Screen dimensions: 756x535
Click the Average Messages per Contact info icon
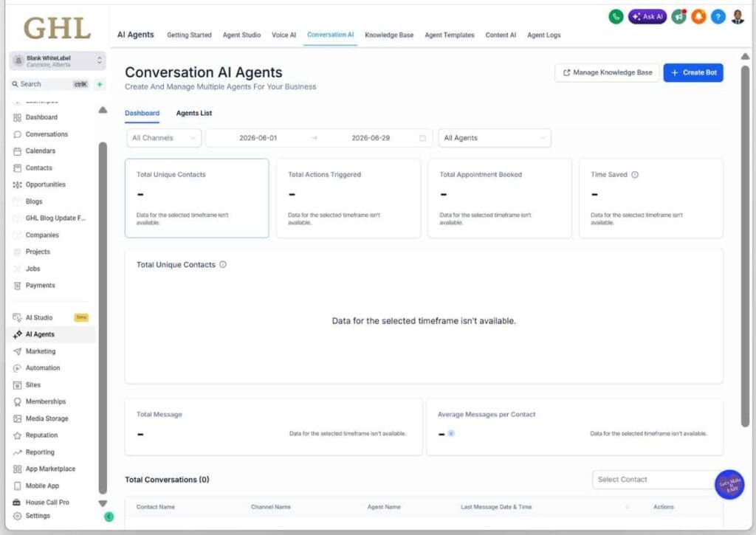point(451,433)
